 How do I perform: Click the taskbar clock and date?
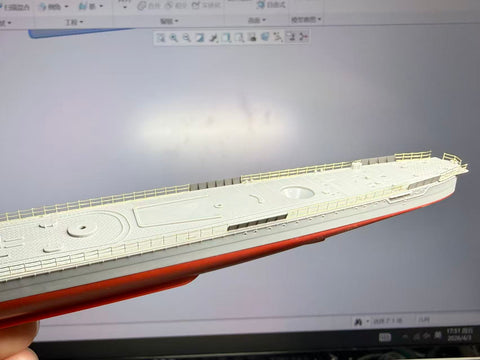coord(459,334)
